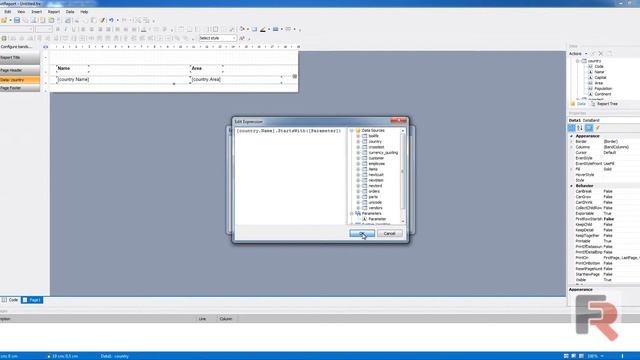
Task: Select the Report Title band
Action: tap(20, 58)
